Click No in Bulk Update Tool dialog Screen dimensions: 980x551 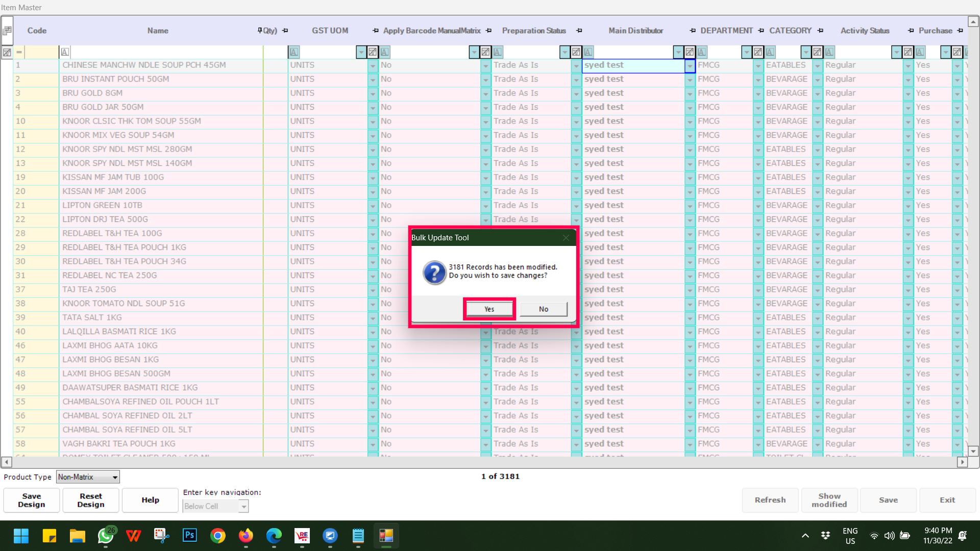pos(543,309)
